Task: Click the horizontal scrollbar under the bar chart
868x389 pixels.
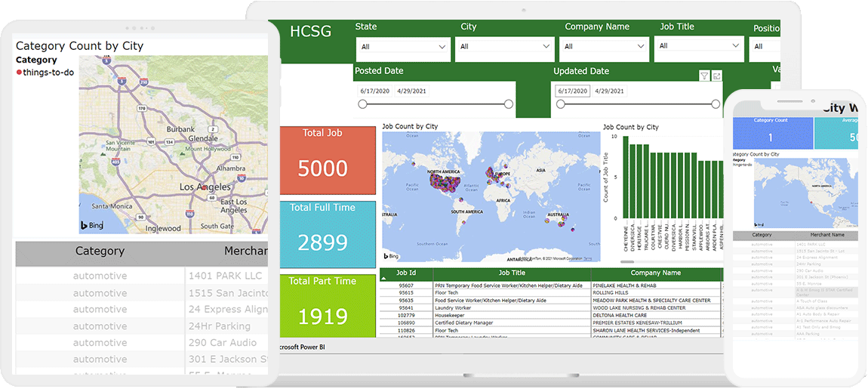Action: (x=627, y=261)
